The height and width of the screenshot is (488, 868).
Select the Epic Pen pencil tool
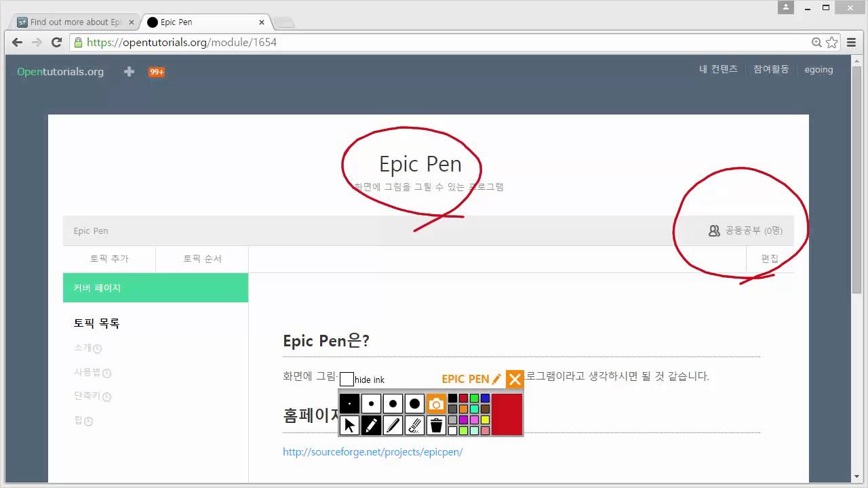(x=371, y=425)
